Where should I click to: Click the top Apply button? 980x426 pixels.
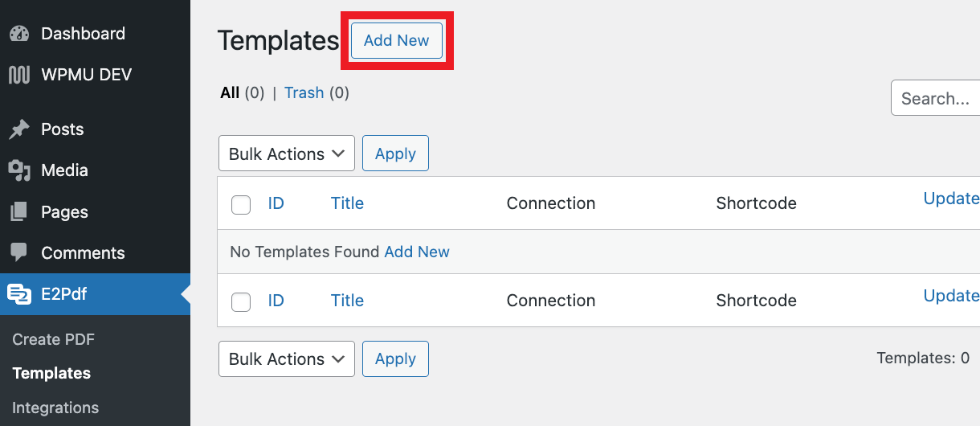tap(395, 154)
